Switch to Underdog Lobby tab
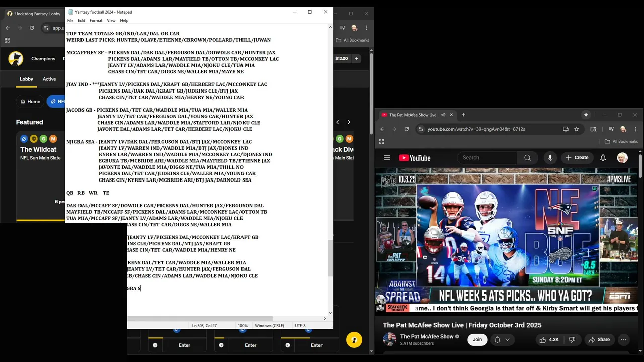The height and width of the screenshot is (362, 644). (26, 79)
